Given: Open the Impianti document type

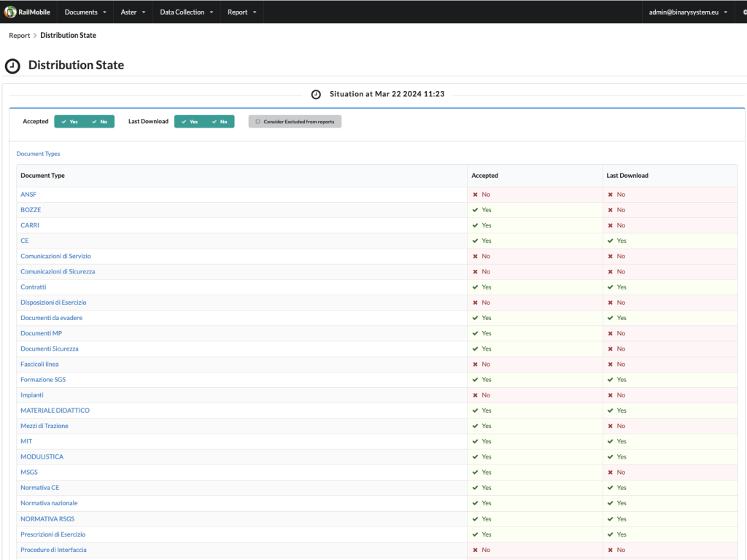Looking at the screenshot, I should 32,394.
